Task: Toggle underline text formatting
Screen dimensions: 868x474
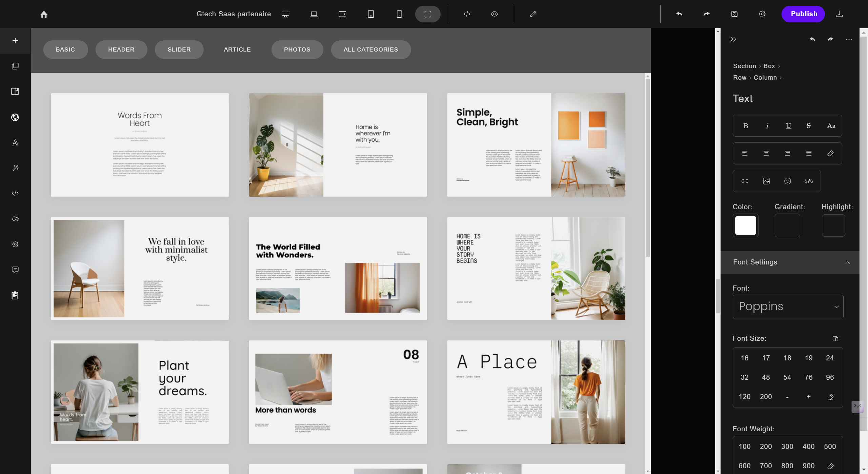Action: (x=788, y=126)
